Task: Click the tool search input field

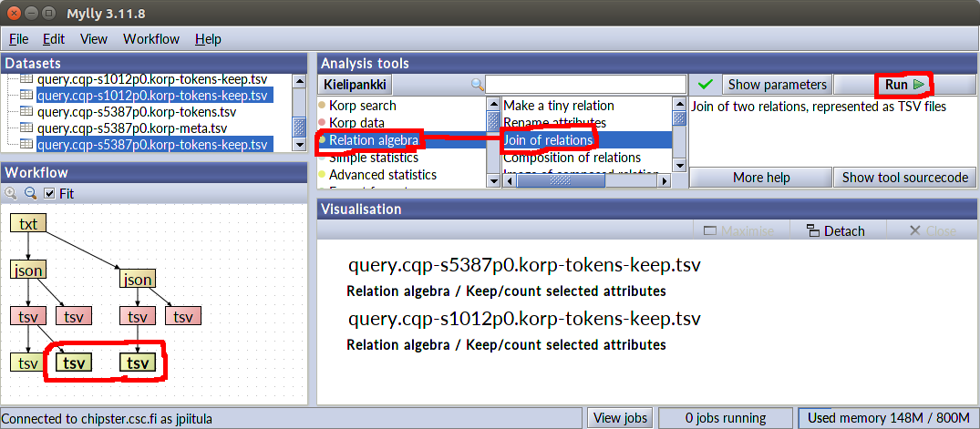Action: click(x=584, y=85)
